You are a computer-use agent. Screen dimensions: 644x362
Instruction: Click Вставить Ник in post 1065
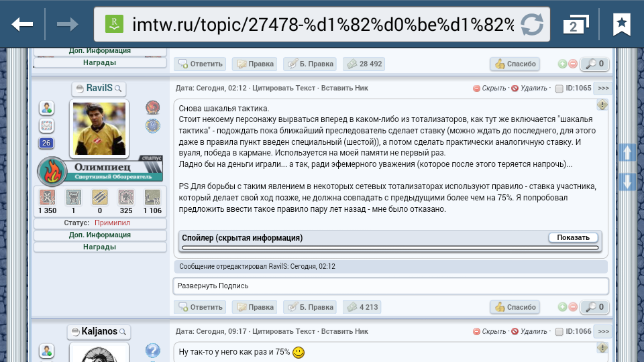[345, 88]
